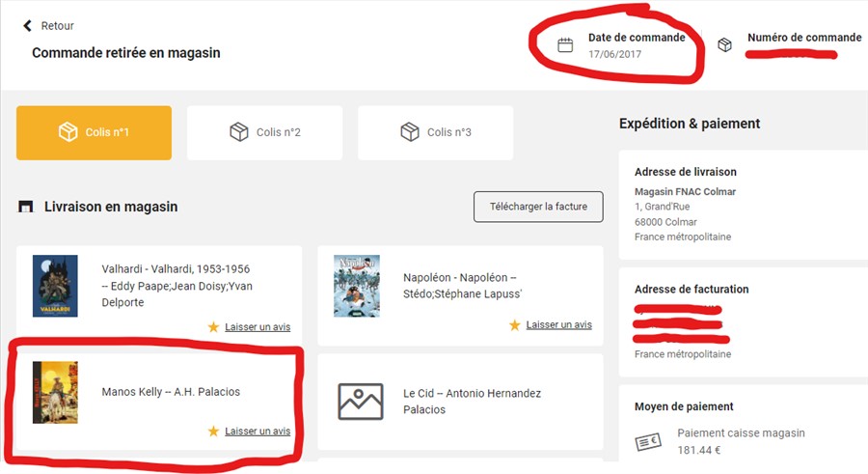Go back using the Retour link
Screen dimensions: 868x474
(x=57, y=26)
